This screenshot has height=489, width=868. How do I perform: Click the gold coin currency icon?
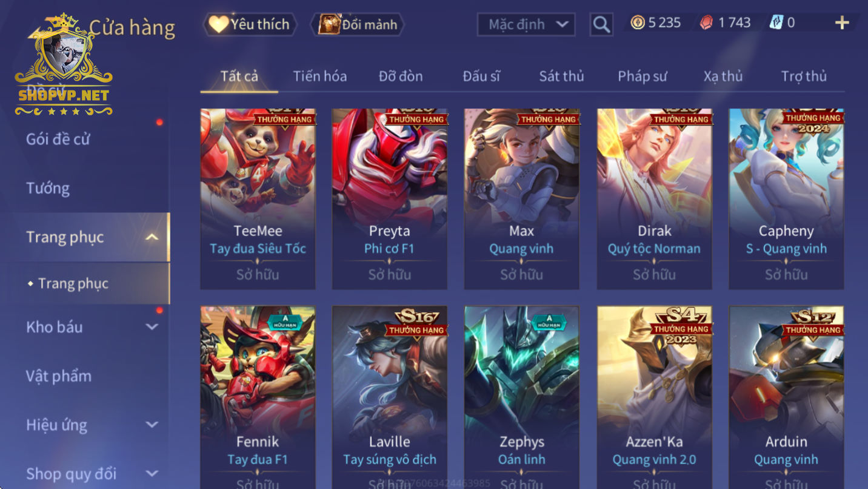(x=637, y=23)
